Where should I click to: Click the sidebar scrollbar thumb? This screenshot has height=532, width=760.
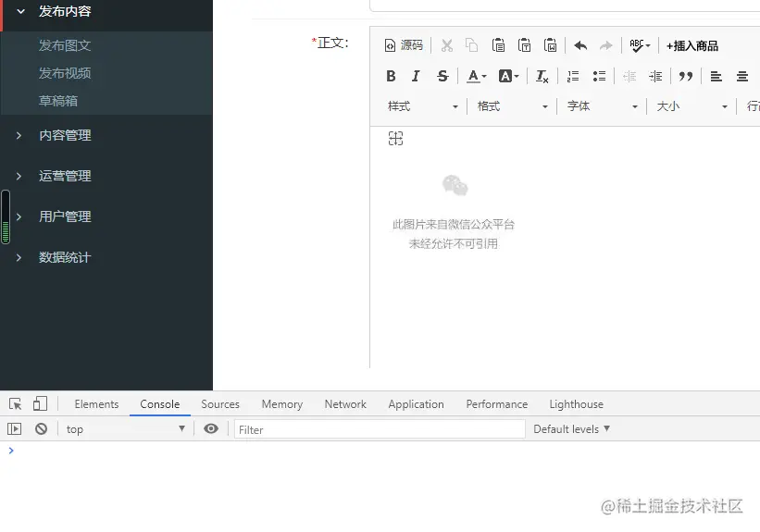point(6,217)
